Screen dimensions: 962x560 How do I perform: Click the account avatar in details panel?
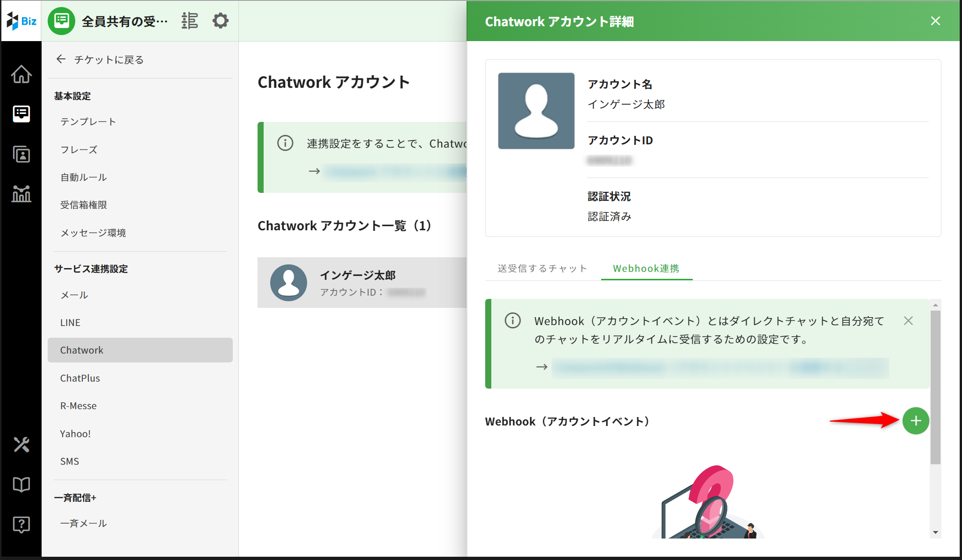pyautogui.click(x=536, y=111)
